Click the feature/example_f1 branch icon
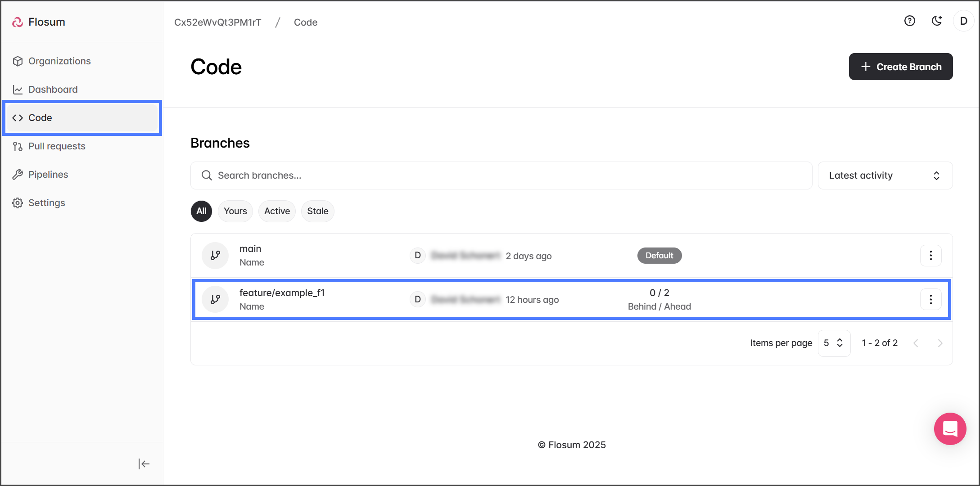980x486 pixels. pos(215,300)
